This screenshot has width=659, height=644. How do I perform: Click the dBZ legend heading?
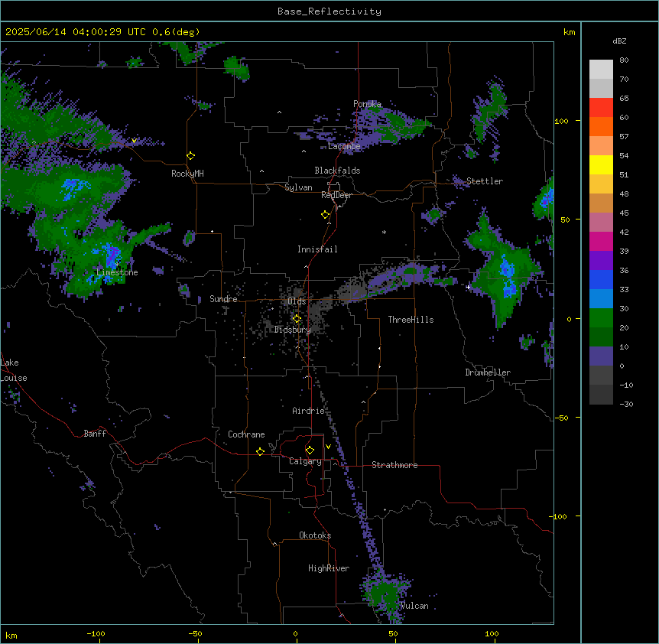pos(619,41)
